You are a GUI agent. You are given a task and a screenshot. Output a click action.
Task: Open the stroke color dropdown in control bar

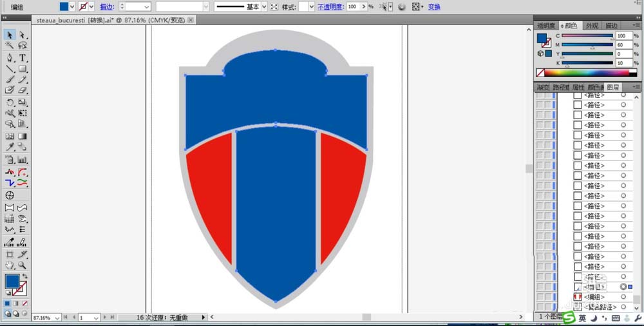[91, 6]
